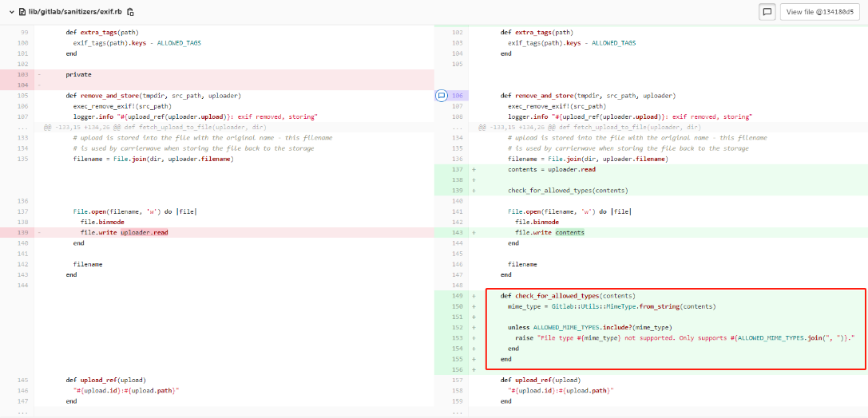The image size is (868, 418).
Task: Click old line 100 'exif_tags(path).keys' code
Action: coord(137,43)
